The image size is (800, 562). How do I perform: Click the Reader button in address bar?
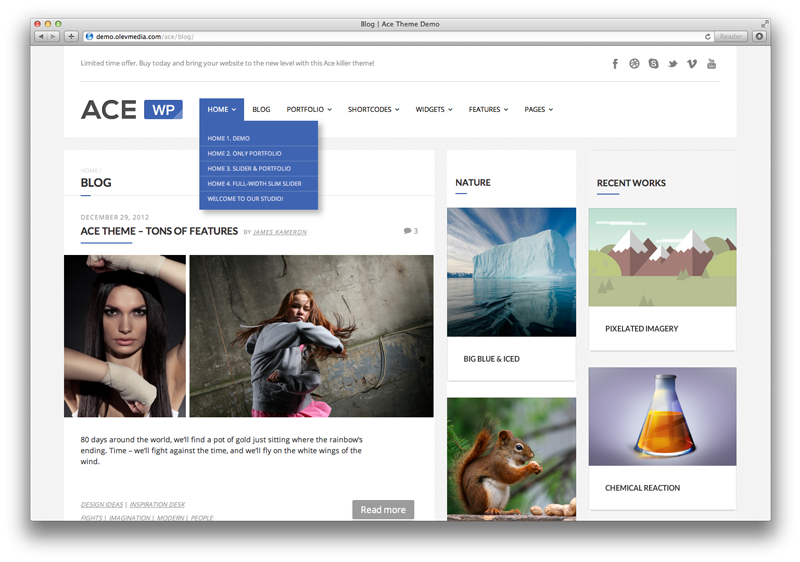pyautogui.click(x=731, y=36)
